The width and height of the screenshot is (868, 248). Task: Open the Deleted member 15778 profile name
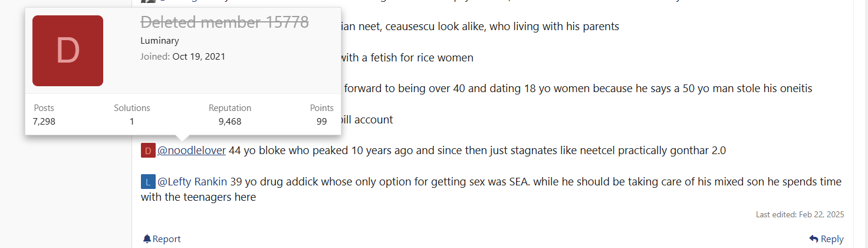(x=225, y=22)
